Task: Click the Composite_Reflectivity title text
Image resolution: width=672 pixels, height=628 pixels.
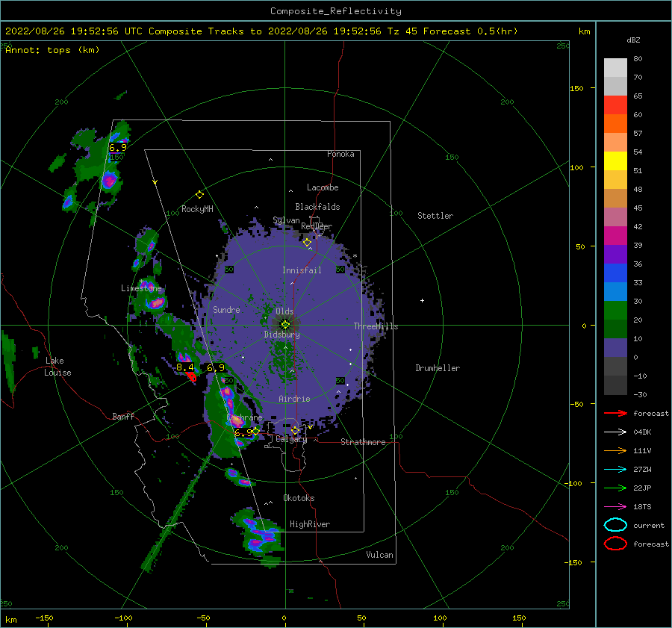Action: point(336,11)
